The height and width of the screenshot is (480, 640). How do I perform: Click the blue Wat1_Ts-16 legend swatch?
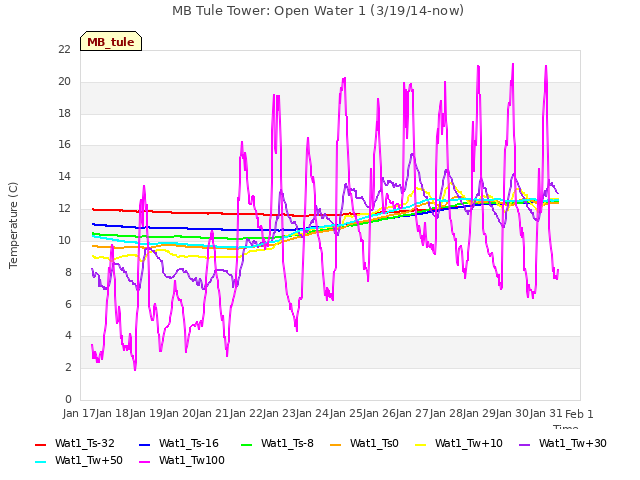(144, 444)
